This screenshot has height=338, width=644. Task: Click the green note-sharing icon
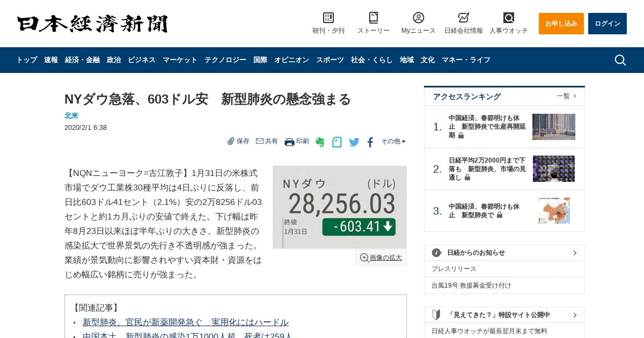click(x=337, y=142)
